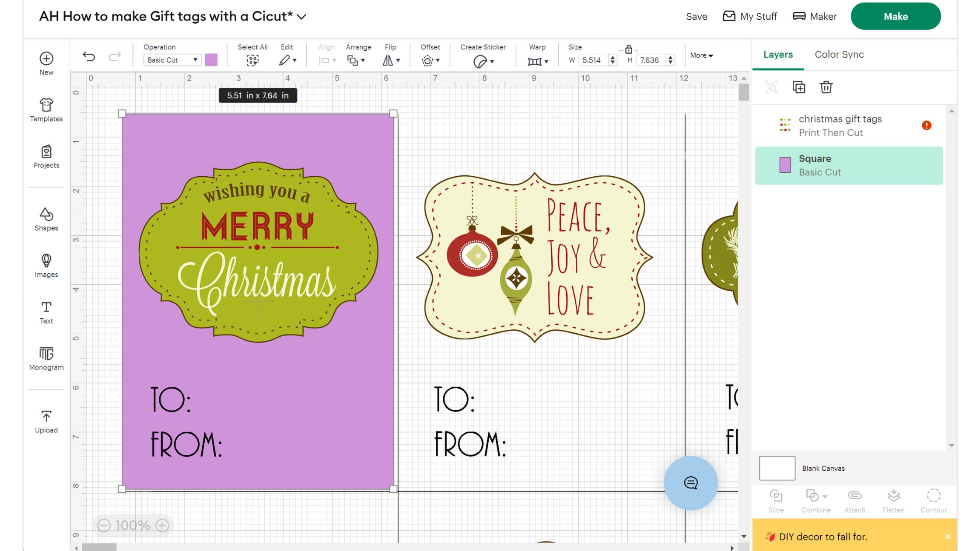
Task: Open the purple operation color swatch
Action: pyautogui.click(x=211, y=59)
